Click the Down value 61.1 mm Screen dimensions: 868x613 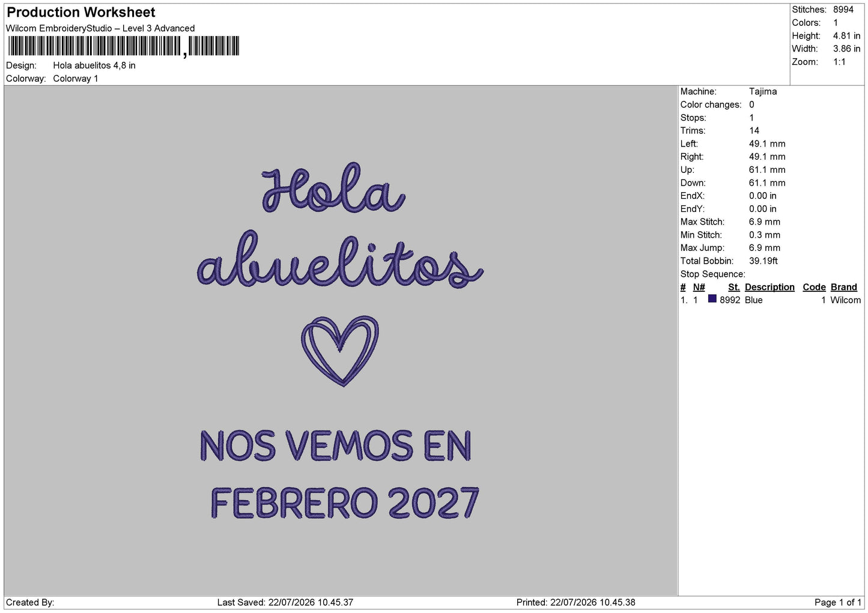(767, 183)
